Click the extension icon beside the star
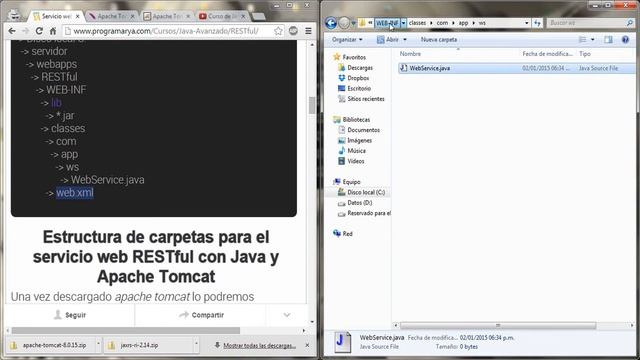The width and height of the screenshot is (640, 360). coord(293,31)
